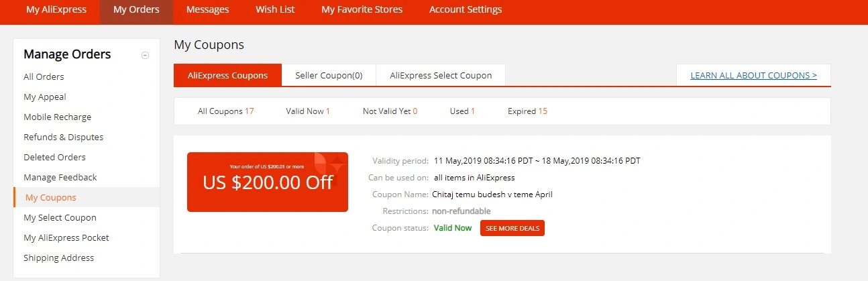The height and width of the screenshot is (281, 868).
Task: Open Shipping Address in sidebar
Action: (x=58, y=258)
